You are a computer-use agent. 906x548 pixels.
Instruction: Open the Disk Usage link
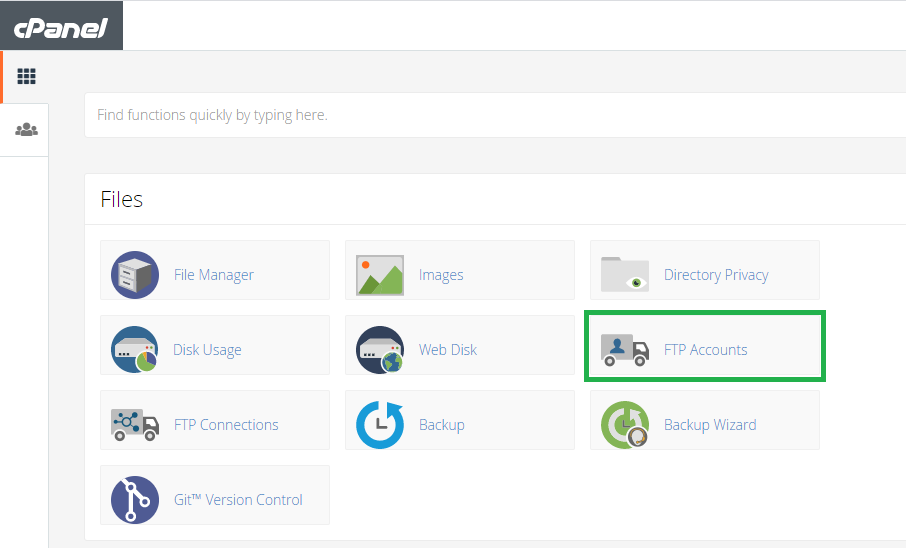[207, 350]
